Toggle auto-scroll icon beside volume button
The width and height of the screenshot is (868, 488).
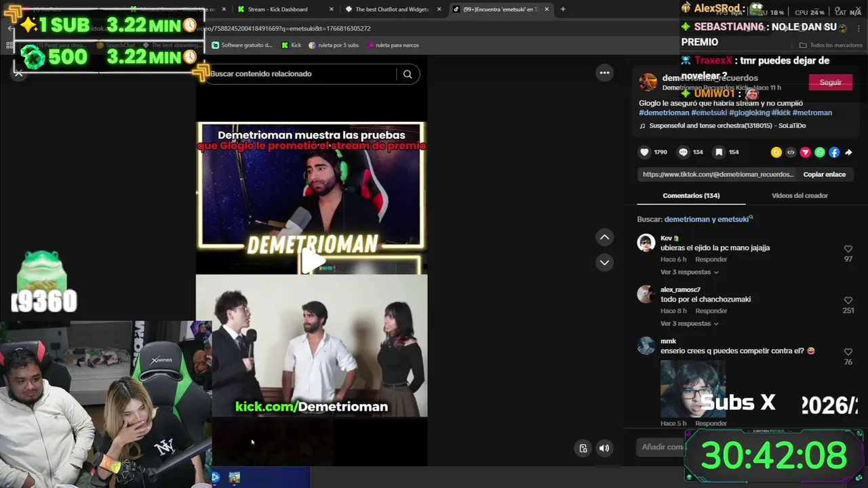point(583,448)
